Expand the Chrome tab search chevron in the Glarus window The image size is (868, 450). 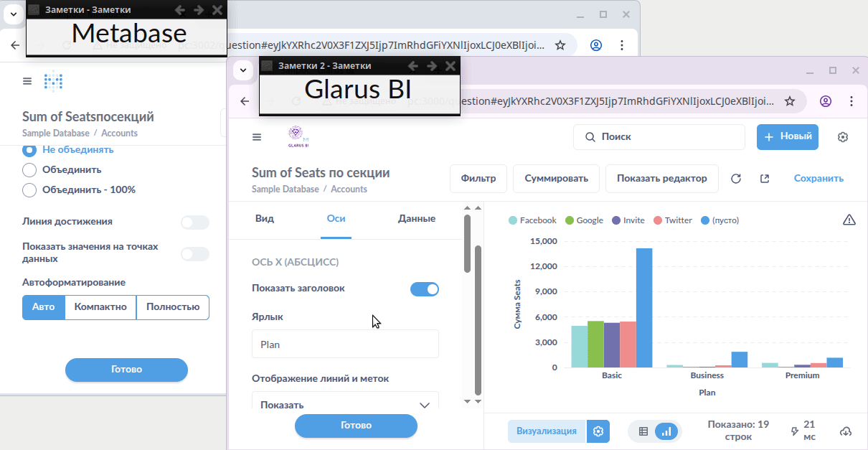tap(243, 70)
